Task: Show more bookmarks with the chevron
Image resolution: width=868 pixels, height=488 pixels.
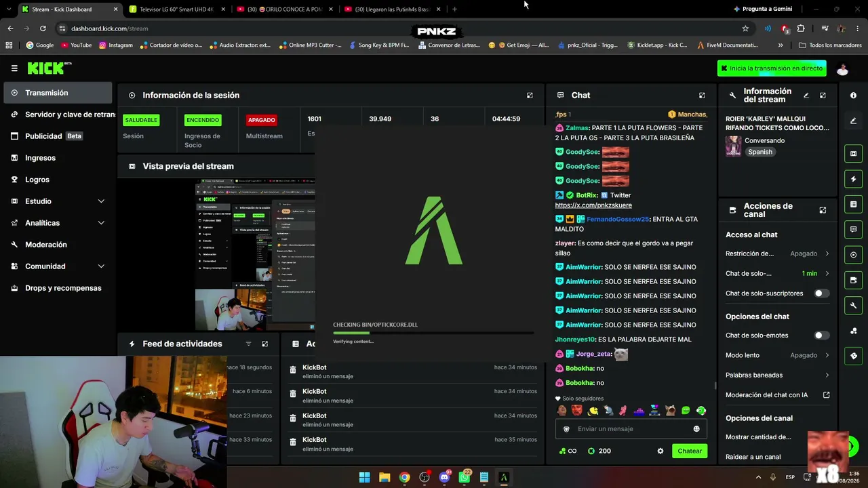Action: (x=781, y=45)
